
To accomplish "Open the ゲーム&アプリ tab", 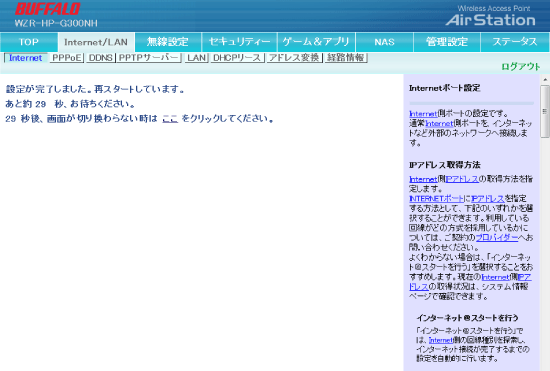I will tap(316, 42).
